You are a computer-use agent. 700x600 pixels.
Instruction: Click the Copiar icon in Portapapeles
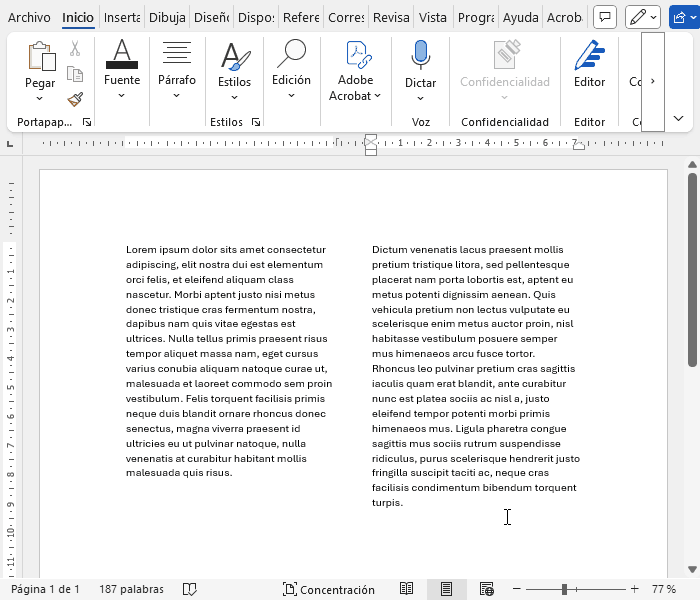point(75,74)
